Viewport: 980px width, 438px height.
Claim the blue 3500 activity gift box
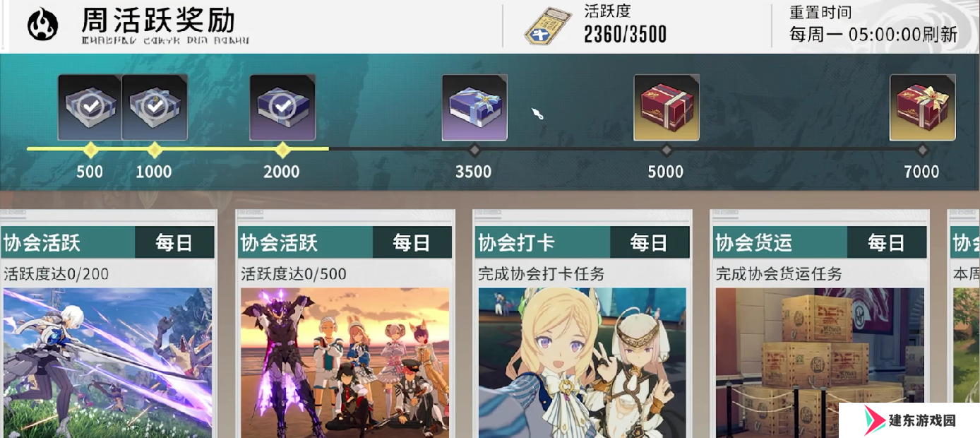(474, 107)
